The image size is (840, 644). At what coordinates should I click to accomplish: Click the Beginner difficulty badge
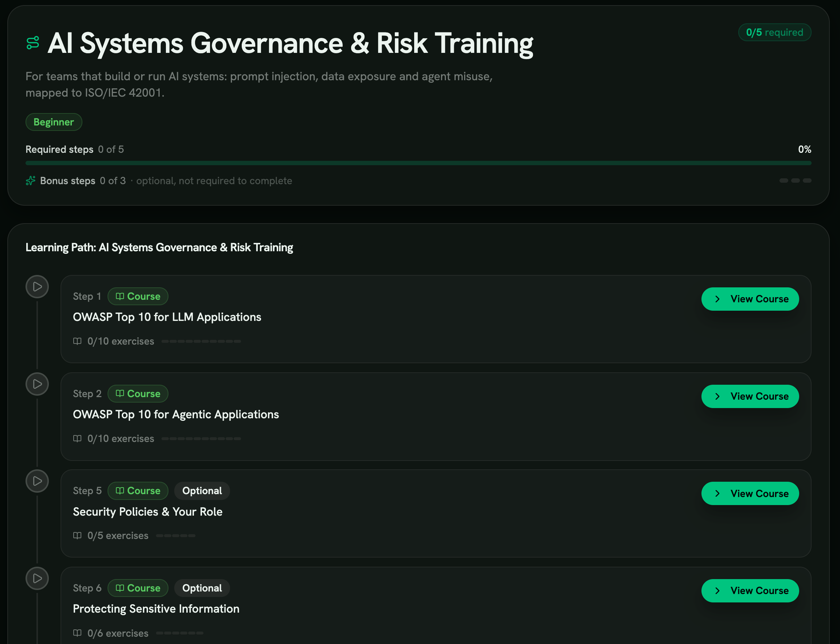[54, 122]
